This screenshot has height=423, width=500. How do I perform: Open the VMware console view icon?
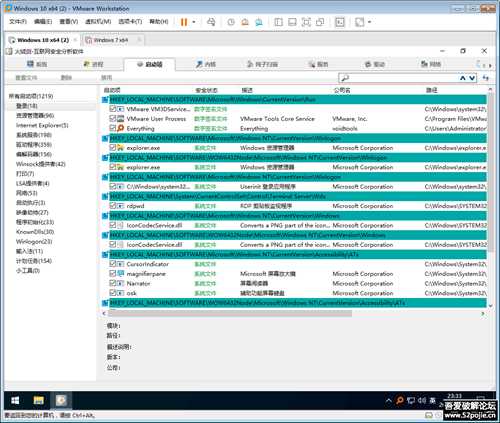pos(340,22)
